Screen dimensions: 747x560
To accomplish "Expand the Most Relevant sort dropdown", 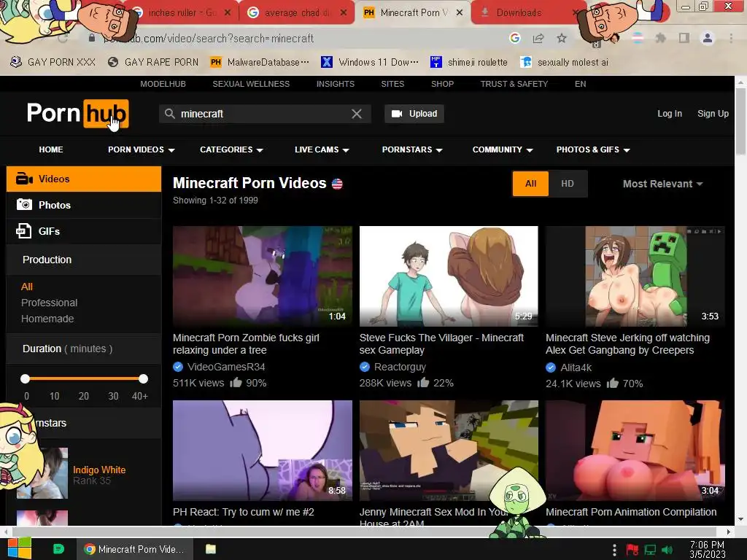I will tap(662, 184).
